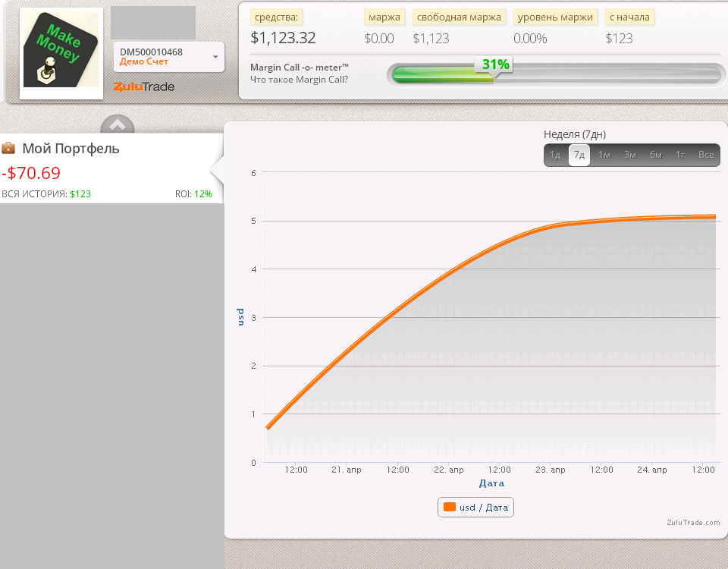Click the с начала label
The height and width of the screenshot is (569, 728).
[x=629, y=17]
